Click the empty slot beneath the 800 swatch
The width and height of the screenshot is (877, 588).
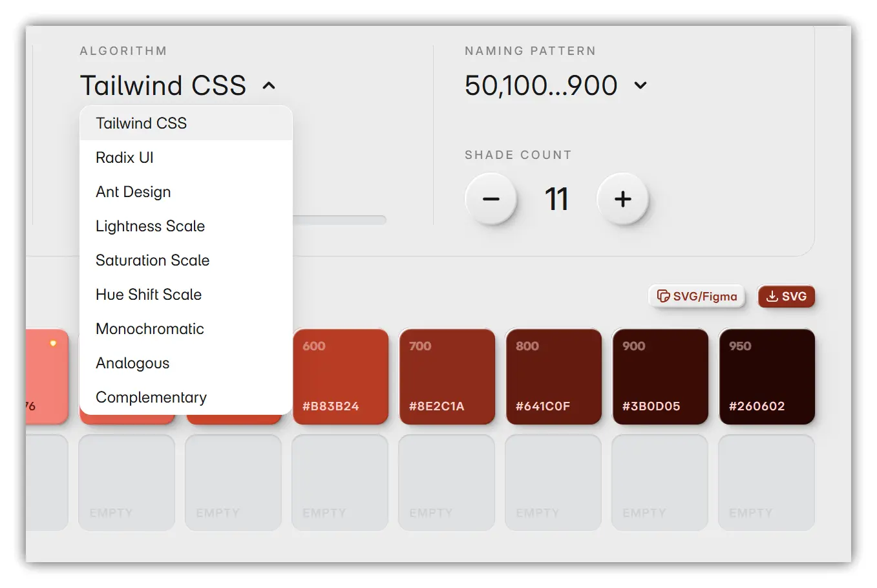point(553,483)
